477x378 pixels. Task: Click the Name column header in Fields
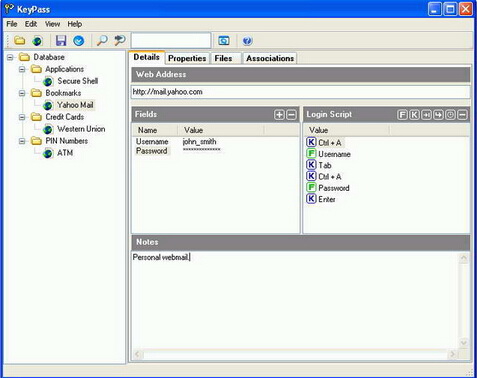[x=156, y=130]
